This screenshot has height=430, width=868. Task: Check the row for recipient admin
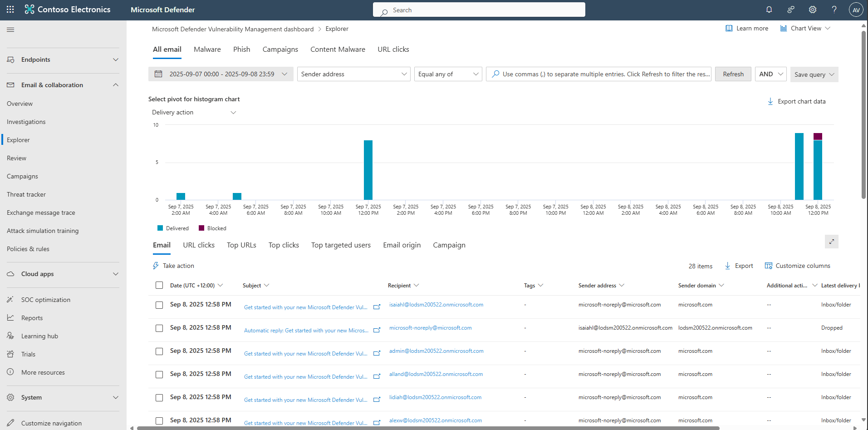159,351
